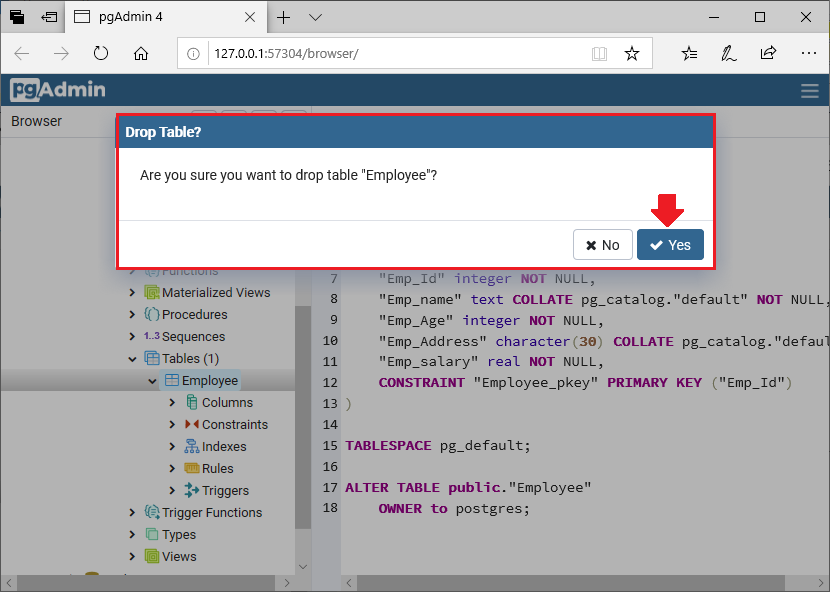Add page to favorites with the star icon

[632, 55]
